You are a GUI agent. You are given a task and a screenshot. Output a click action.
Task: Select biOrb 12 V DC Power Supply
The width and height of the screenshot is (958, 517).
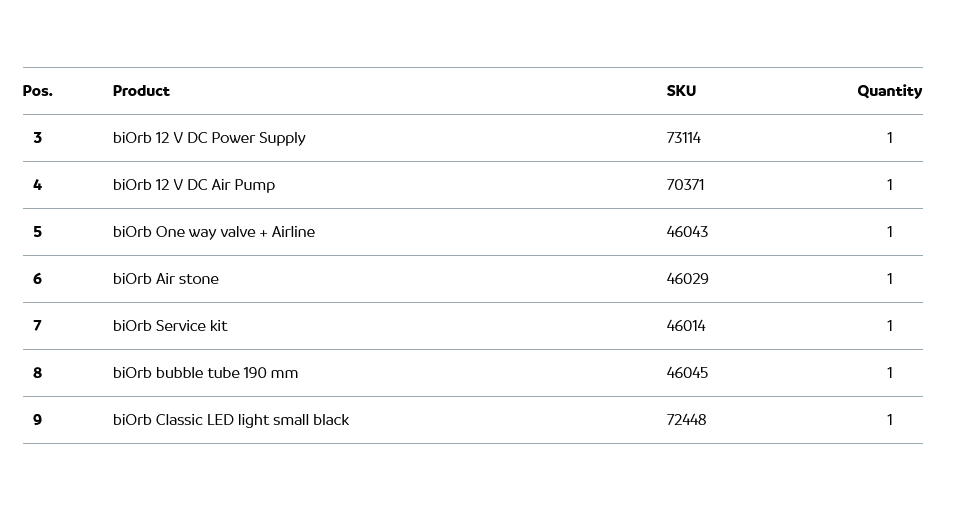209,138
